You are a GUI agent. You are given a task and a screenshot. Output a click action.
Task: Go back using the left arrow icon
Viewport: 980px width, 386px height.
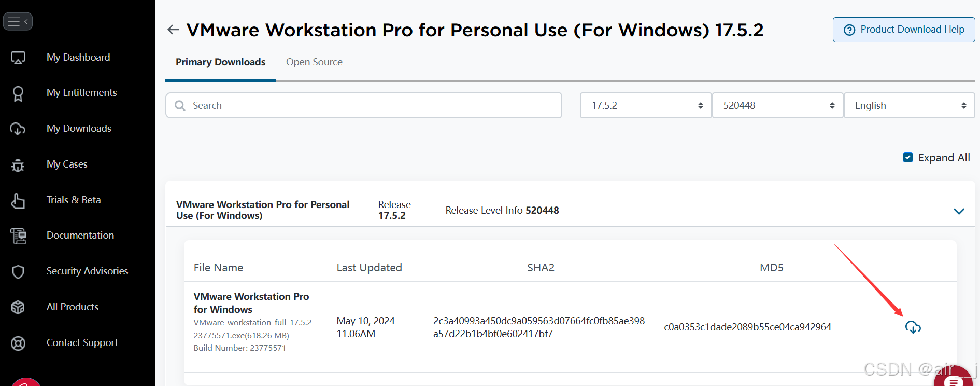[173, 30]
